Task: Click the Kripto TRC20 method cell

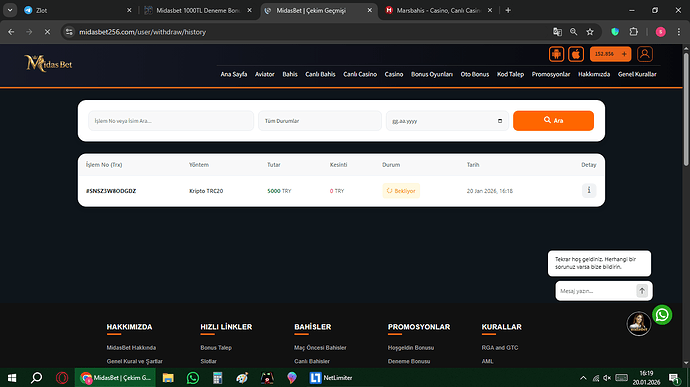Action: 206,191
